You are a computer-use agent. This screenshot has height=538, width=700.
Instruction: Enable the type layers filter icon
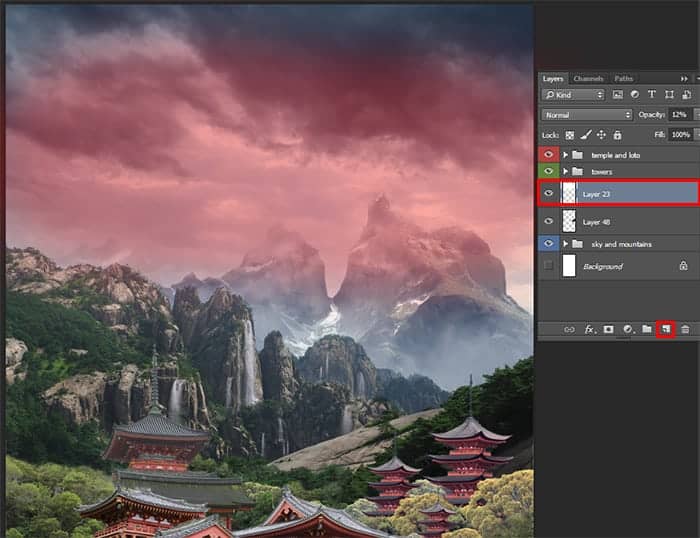[x=652, y=95]
